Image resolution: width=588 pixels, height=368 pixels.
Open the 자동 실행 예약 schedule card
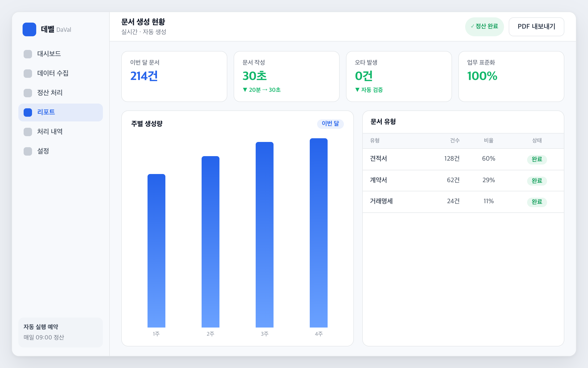(61, 332)
